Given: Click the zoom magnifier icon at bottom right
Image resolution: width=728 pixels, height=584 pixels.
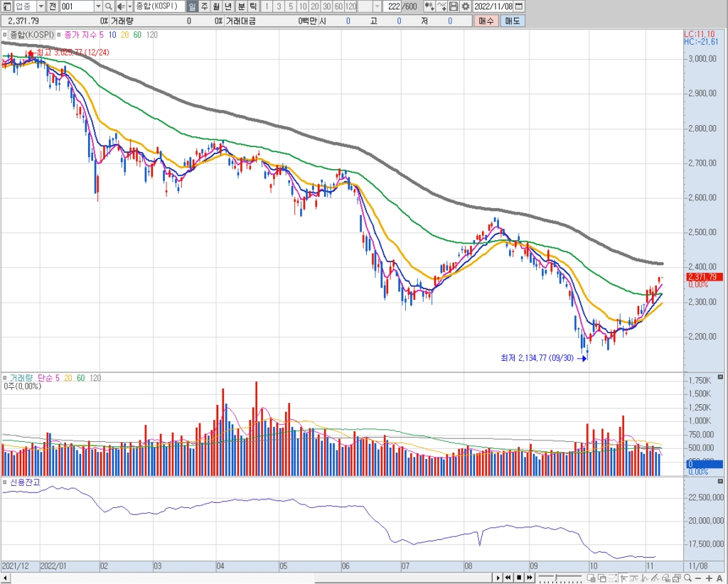Looking at the screenshot, I should click(x=687, y=578).
